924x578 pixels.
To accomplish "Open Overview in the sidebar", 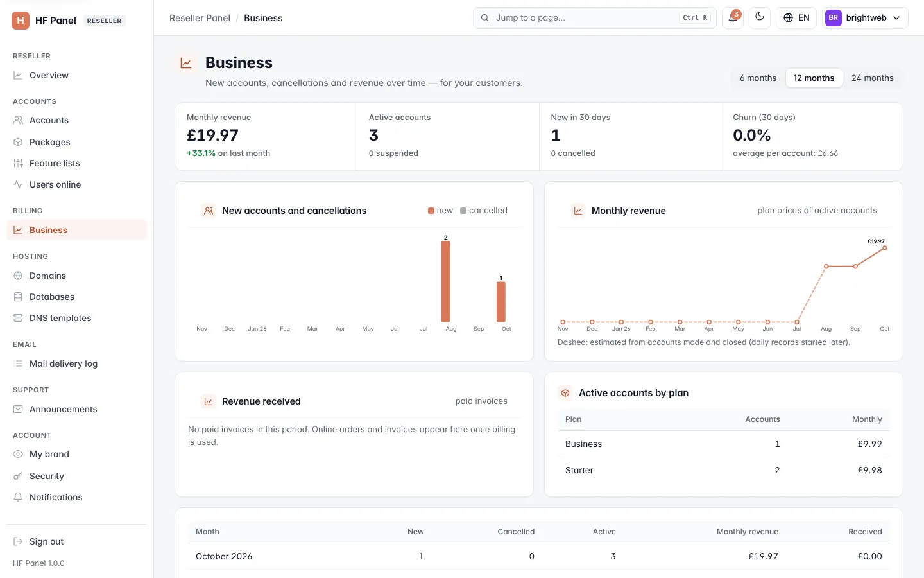I will (x=76, y=75).
